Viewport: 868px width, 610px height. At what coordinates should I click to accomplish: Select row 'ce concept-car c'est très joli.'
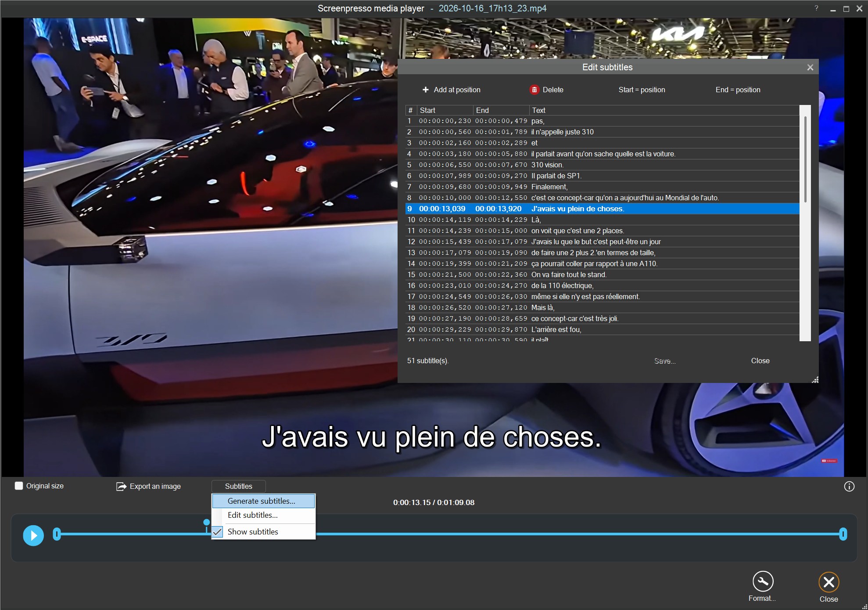(x=602, y=318)
